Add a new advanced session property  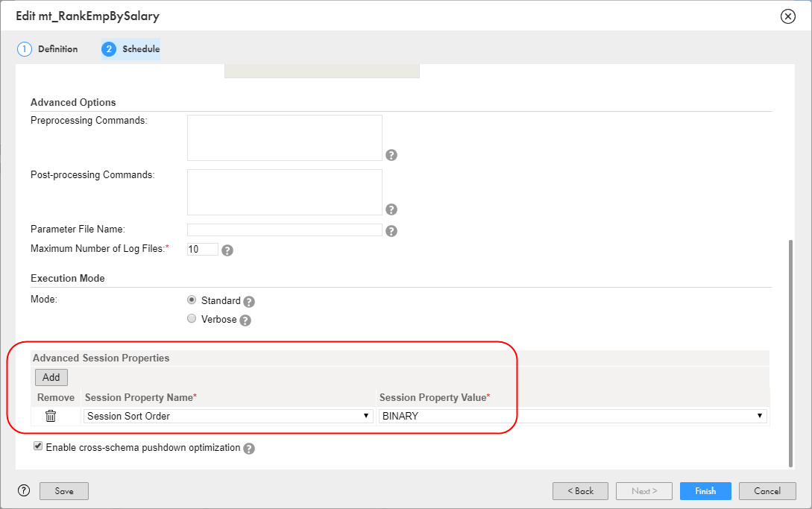tap(51, 378)
